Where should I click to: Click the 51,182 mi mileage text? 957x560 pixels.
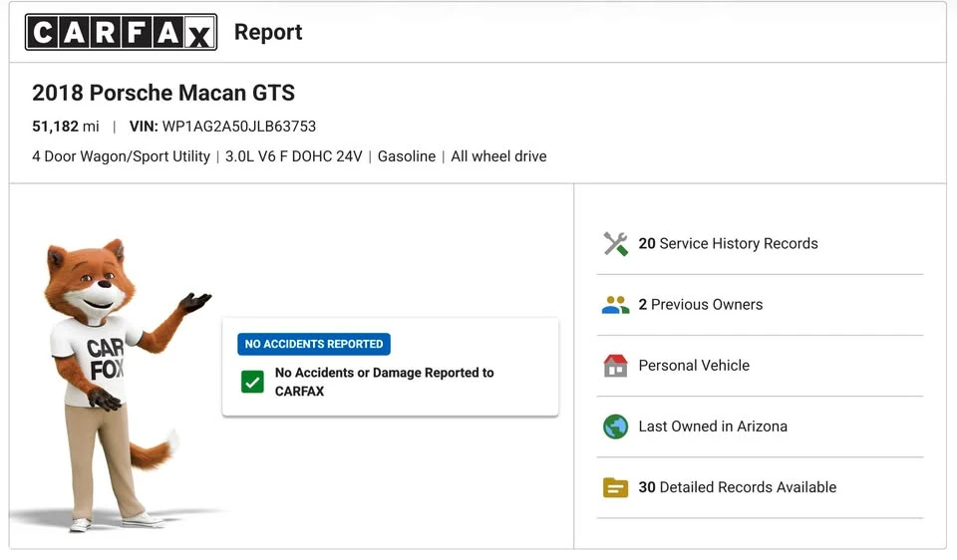(66, 127)
